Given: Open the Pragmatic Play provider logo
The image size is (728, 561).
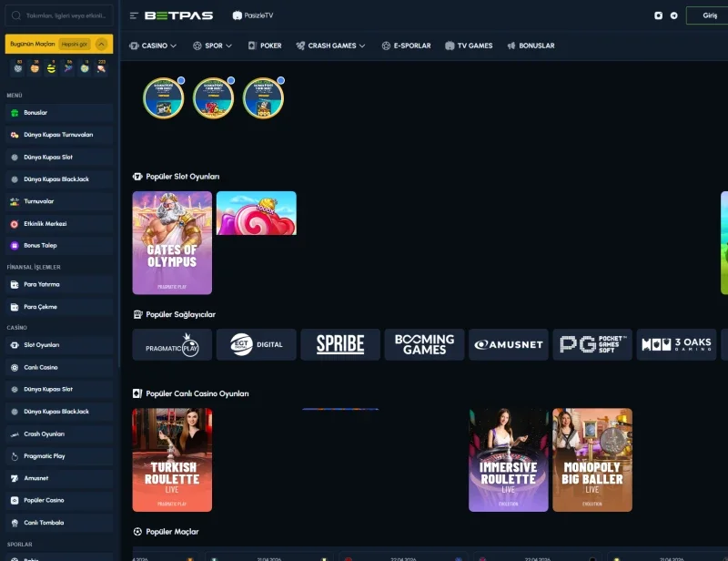Looking at the screenshot, I should pyautogui.click(x=172, y=344).
